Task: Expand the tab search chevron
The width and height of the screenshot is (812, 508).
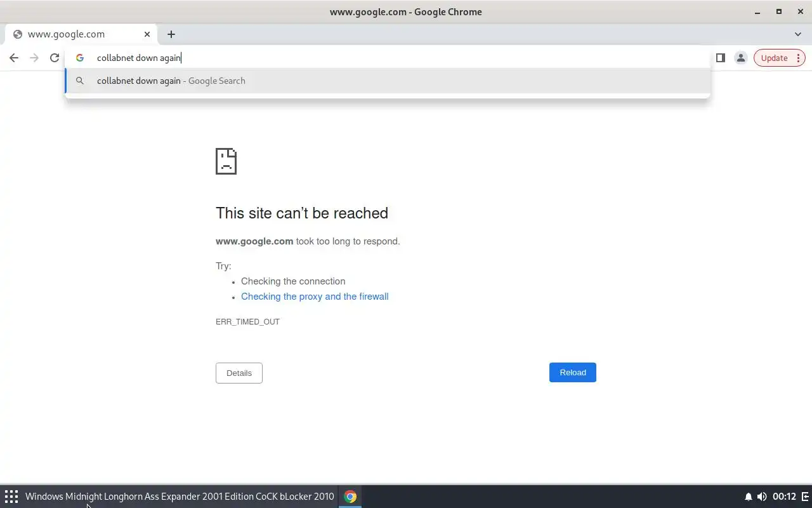Action: pyautogui.click(x=798, y=34)
